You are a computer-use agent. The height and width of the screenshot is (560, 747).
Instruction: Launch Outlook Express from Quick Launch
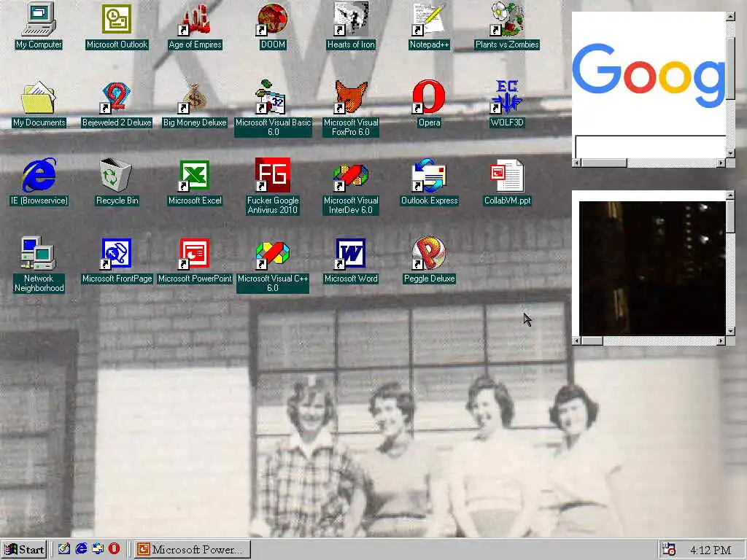pyautogui.click(x=98, y=549)
